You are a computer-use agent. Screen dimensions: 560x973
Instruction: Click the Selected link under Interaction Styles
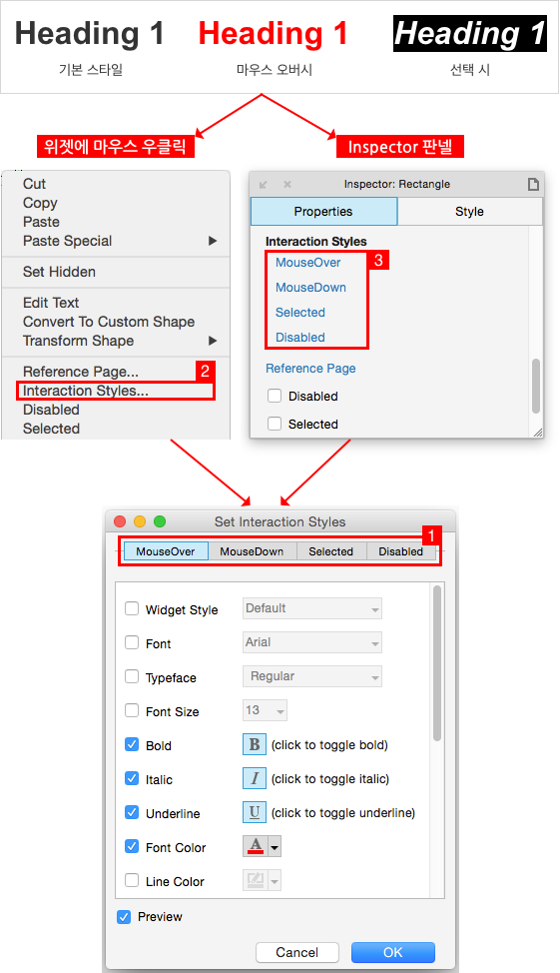300,312
